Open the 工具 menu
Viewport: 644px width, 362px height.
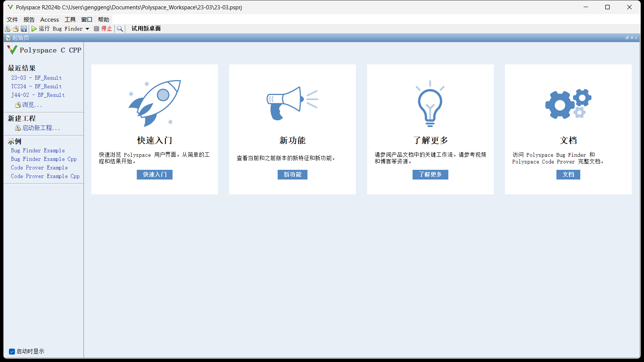point(70,20)
